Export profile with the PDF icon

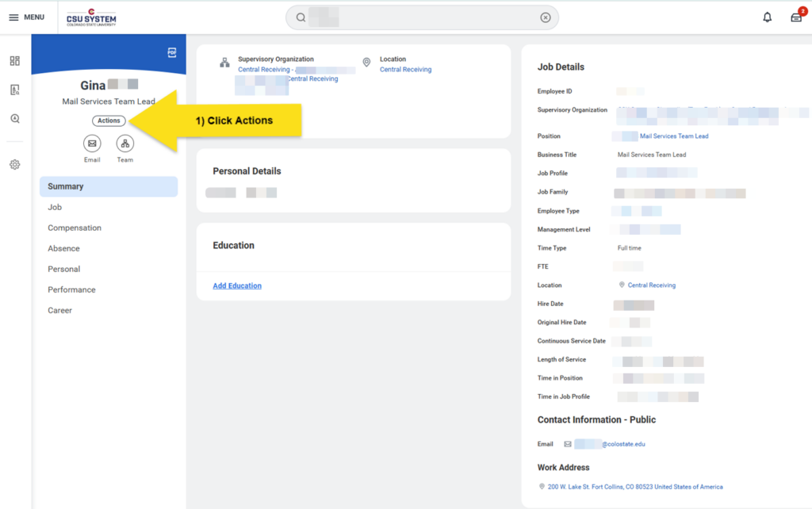172,52
